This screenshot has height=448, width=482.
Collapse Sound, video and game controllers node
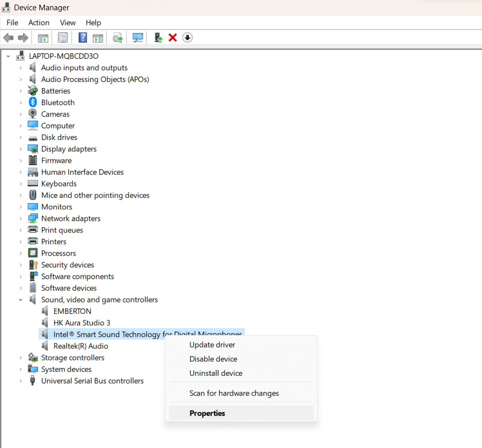click(x=21, y=300)
